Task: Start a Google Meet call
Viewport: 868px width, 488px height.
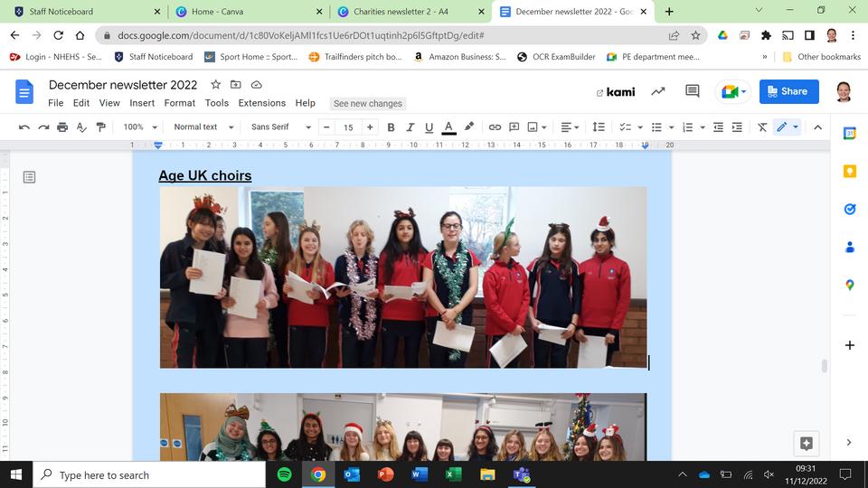Action: coord(733,91)
